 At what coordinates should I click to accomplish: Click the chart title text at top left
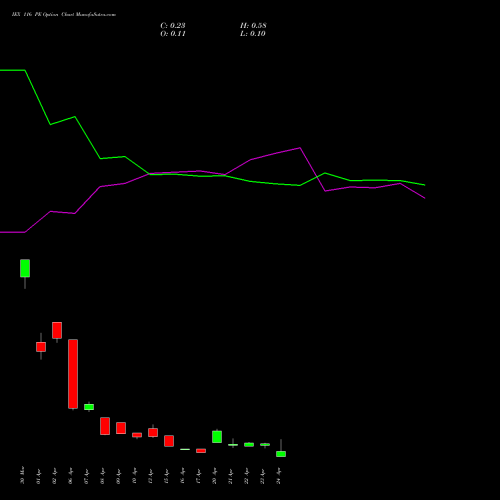[x=64, y=15]
